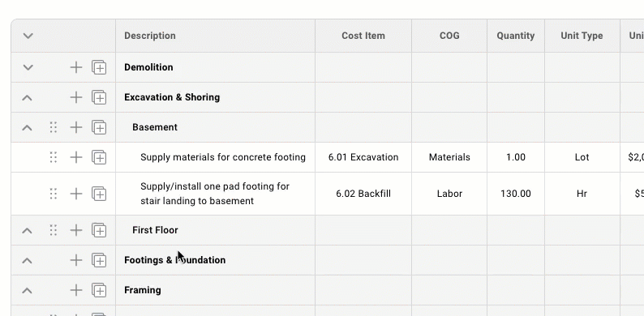644x316 pixels.
Task: Click the drag handle on Basement row
Action: point(53,127)
